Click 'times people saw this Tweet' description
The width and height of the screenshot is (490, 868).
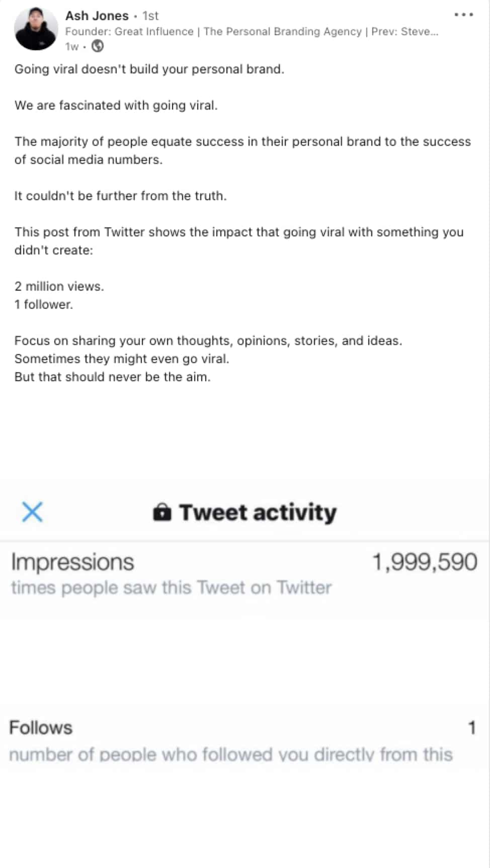[x=172, y=587]
